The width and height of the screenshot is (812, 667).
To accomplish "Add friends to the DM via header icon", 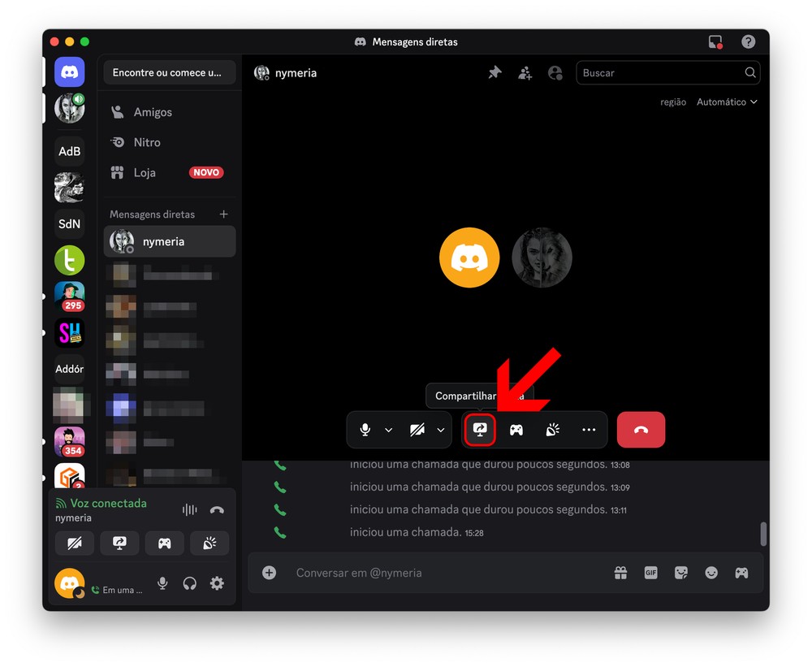I will point(525,73).
